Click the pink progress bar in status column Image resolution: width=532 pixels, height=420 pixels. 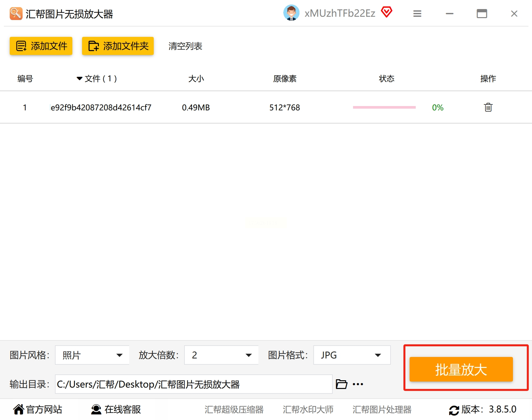[384, 107]
